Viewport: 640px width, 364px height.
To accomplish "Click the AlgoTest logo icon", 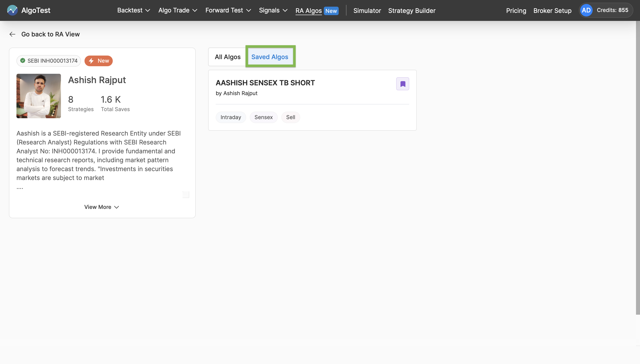I will [12, 10].
